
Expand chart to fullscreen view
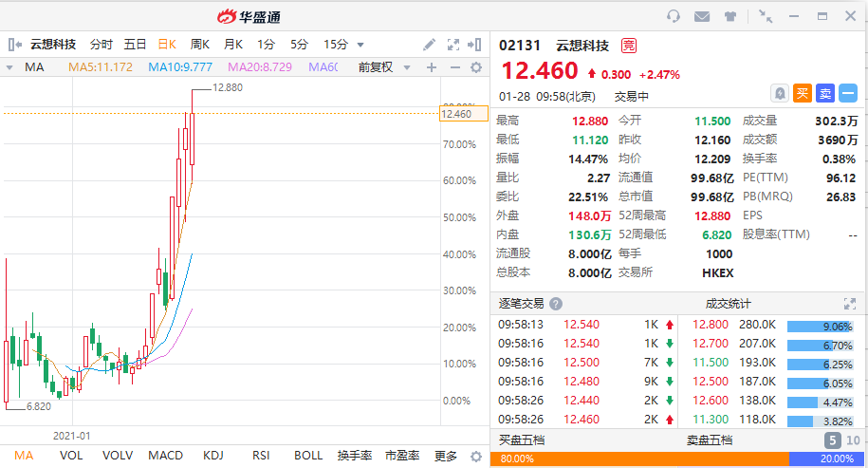click(x=453, y=45)
